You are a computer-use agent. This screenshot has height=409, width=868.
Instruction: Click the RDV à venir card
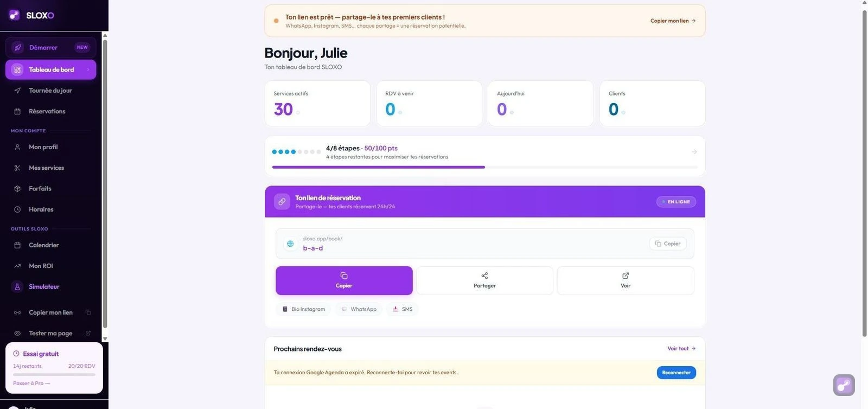(x=429, y=104)
